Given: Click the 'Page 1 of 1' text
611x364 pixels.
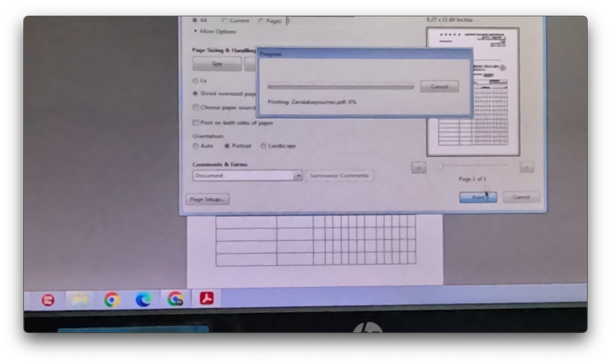Looking at the screenshot, I should pyautogui.click(x=473, y=179).
